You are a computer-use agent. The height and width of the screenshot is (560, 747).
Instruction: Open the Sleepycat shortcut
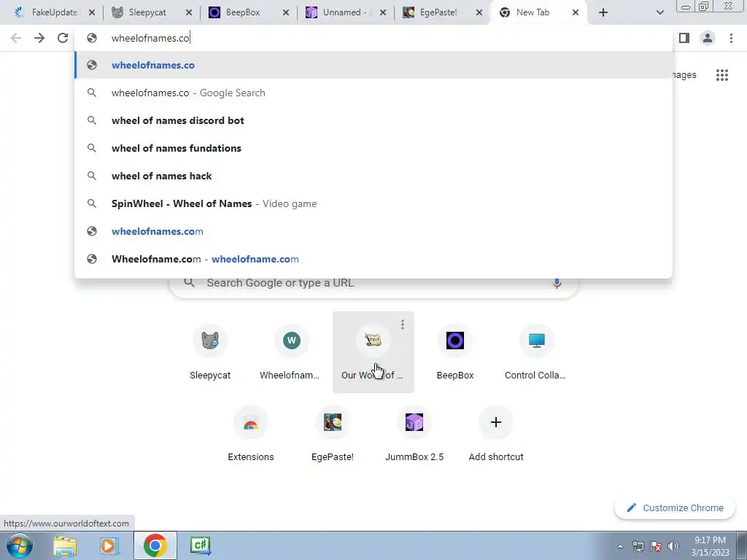coord(209,352)
